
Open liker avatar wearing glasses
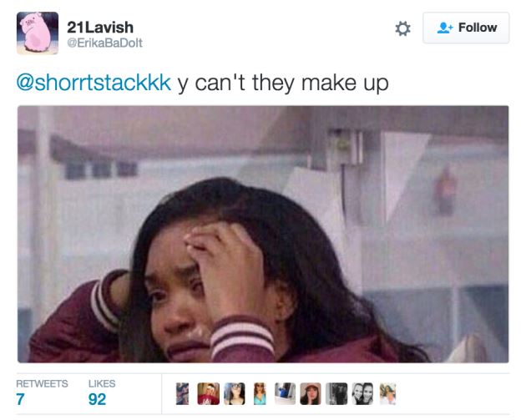point(235,394)
